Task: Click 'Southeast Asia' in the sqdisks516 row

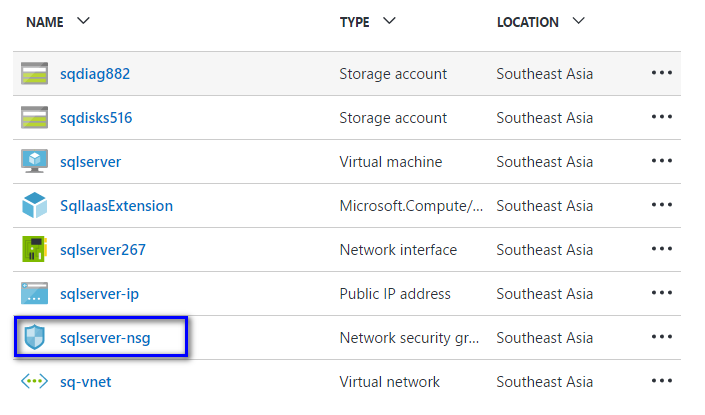Action: [545, 118]
